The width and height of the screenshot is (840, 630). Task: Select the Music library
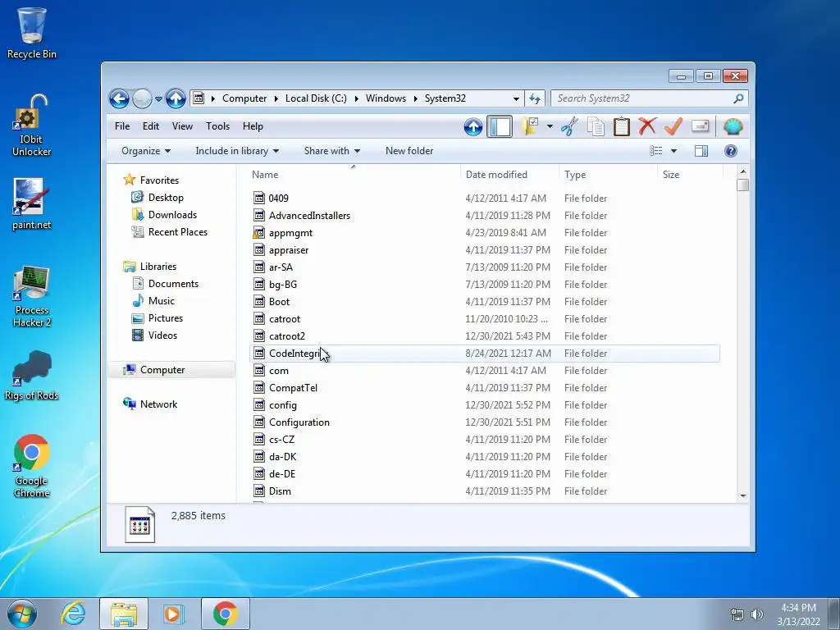pyautogui.click(x=161, y=301)
